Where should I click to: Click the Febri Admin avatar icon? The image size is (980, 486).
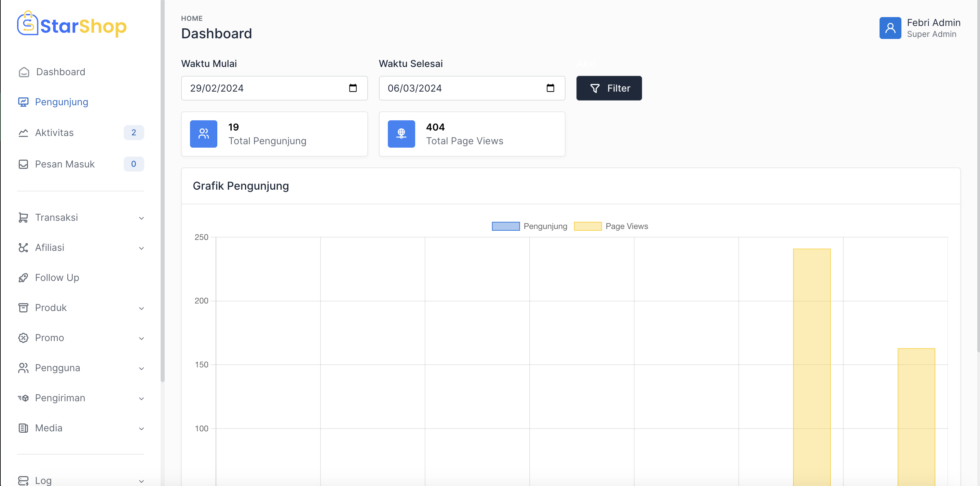(x=890, y=28)
